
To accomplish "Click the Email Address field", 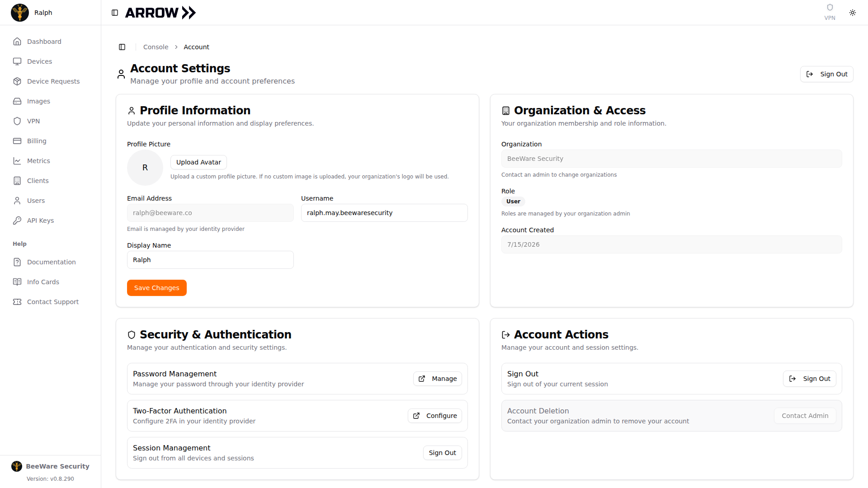I will click(x=210, y=213).
